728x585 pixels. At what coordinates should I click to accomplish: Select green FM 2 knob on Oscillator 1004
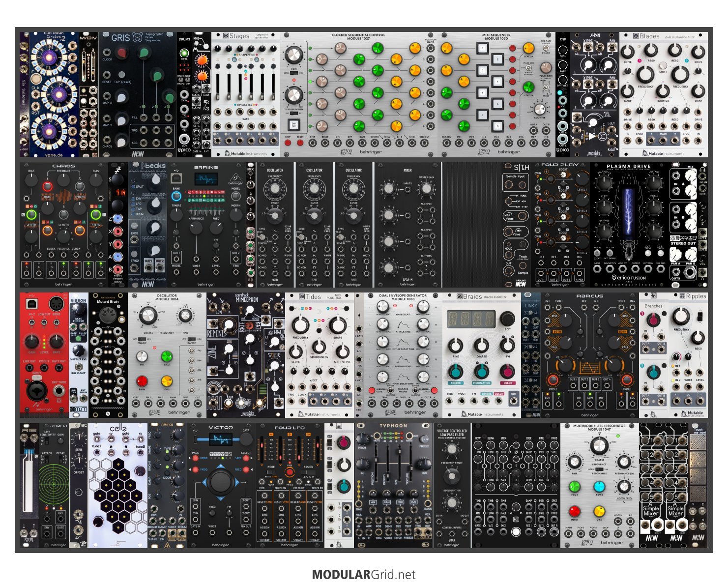(x=167, y=356)
